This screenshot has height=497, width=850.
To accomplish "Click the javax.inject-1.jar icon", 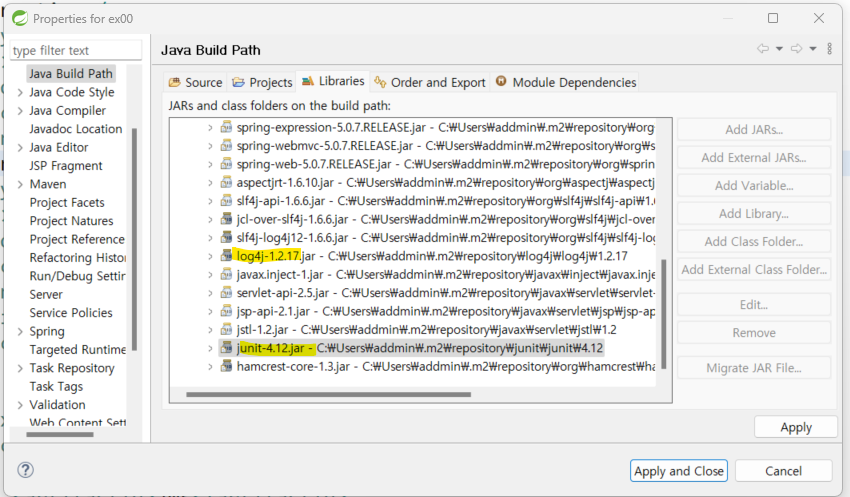I will click(226, 274).
